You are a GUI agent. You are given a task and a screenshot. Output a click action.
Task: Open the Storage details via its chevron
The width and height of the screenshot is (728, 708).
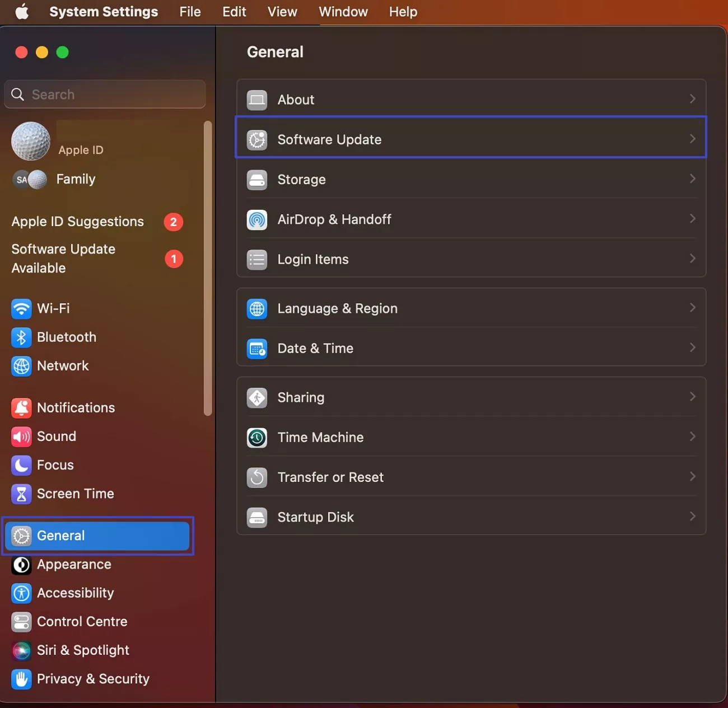point(693,179)
